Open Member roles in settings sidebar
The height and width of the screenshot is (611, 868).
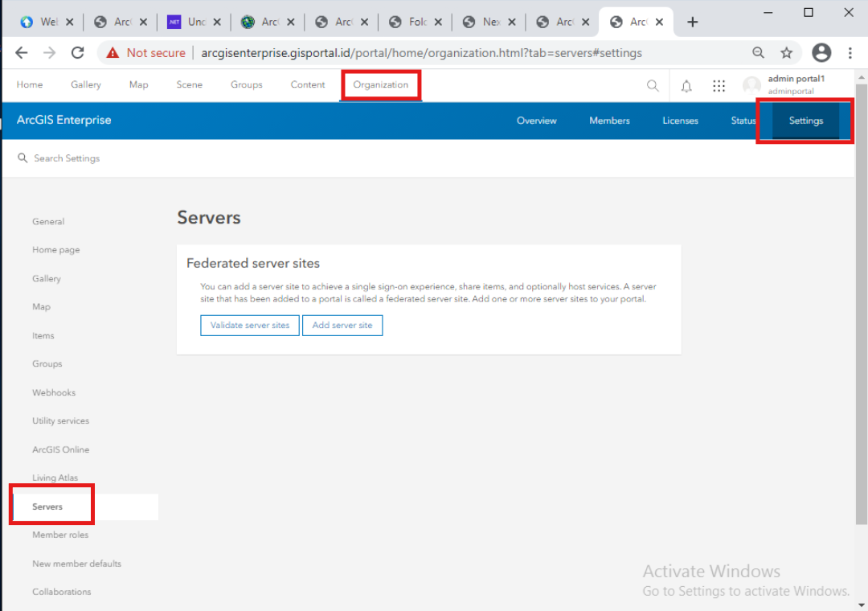click(60, 535)
